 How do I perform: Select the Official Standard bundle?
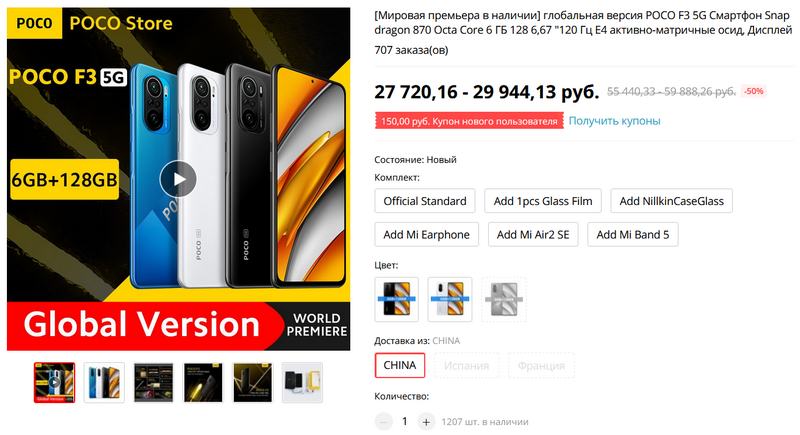pos(425,201)
